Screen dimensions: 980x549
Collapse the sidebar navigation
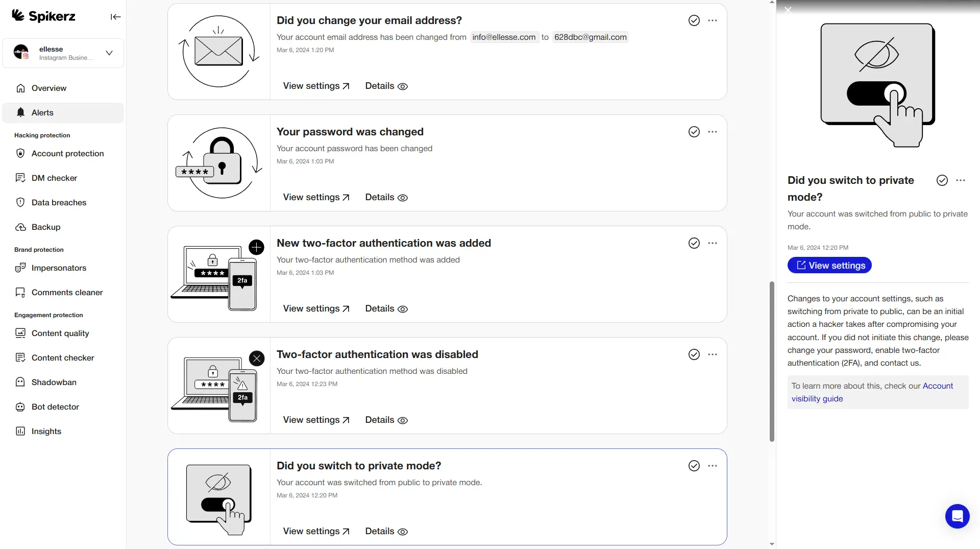(115, 16)
